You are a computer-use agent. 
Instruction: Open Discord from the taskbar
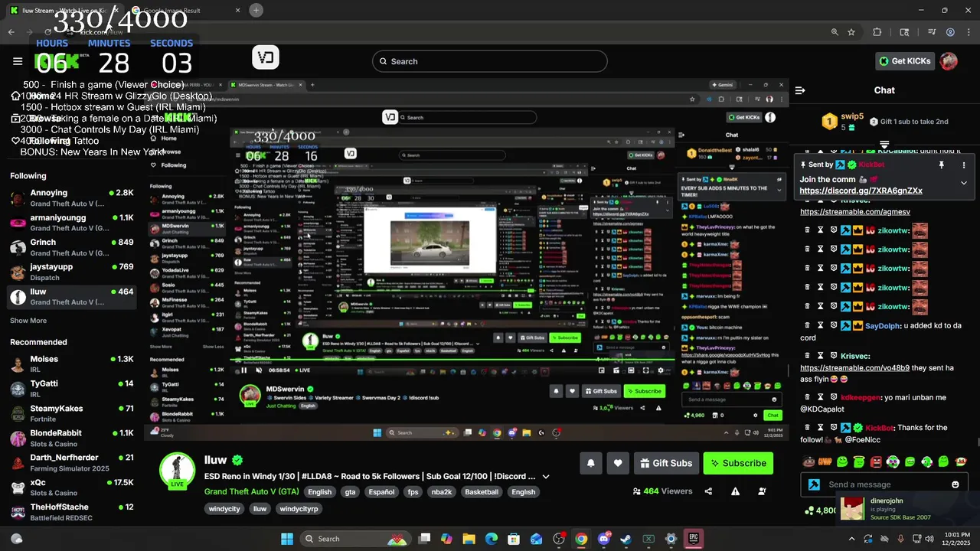coord(604,539)
